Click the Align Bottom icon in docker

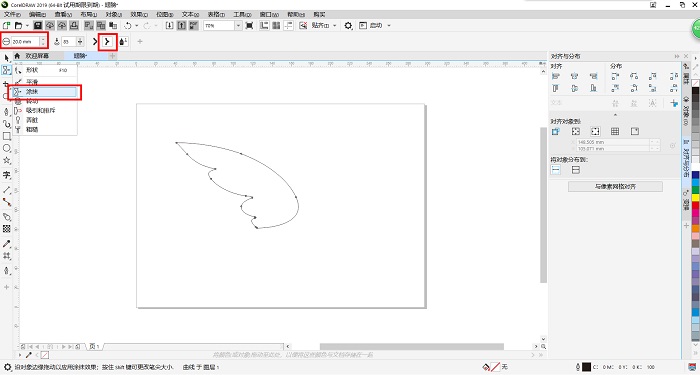tap(593, 88)
